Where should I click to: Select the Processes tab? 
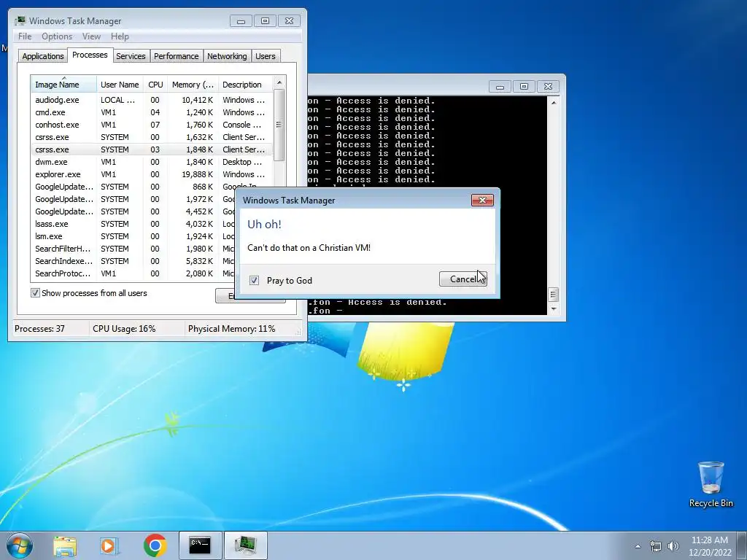[x=90, y=55]
